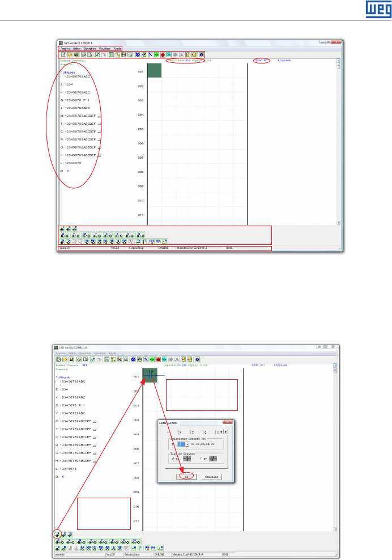Insert C counter instruction in upper window
Image resolution: width=392 pixels, height=560 pixels.
pos(108,235)
